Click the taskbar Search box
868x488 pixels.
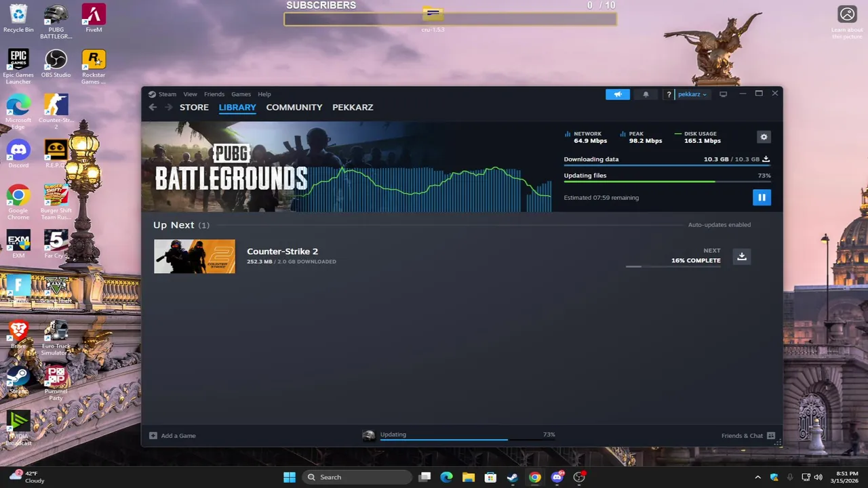[x=357, y=477]
